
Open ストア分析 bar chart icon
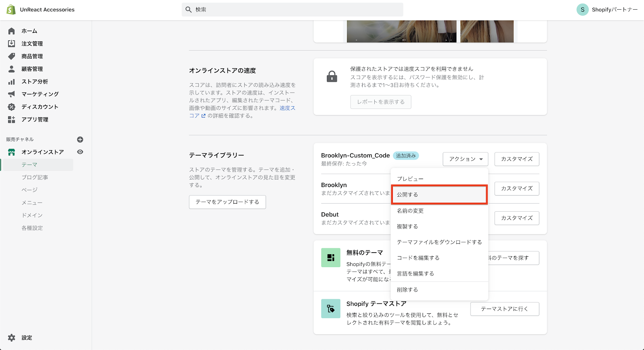tap(12, 82)
